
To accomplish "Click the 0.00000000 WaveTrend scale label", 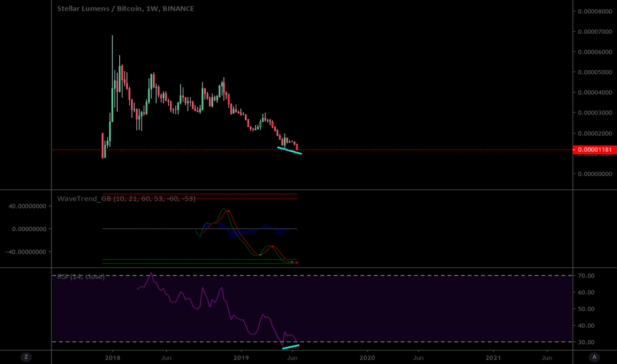I will (x=28, y=228).
